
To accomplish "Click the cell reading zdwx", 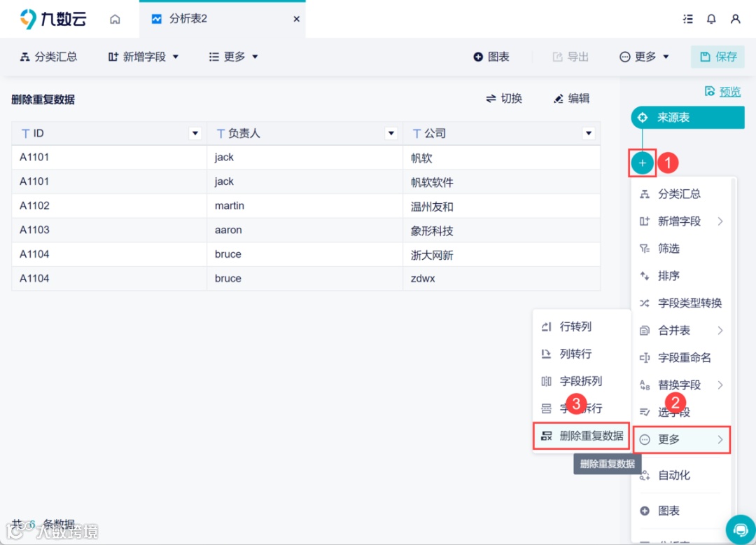I will point(501,278).
